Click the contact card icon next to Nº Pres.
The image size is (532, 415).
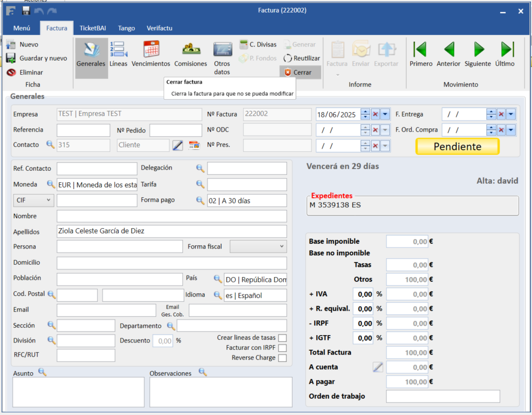point(194,145)
